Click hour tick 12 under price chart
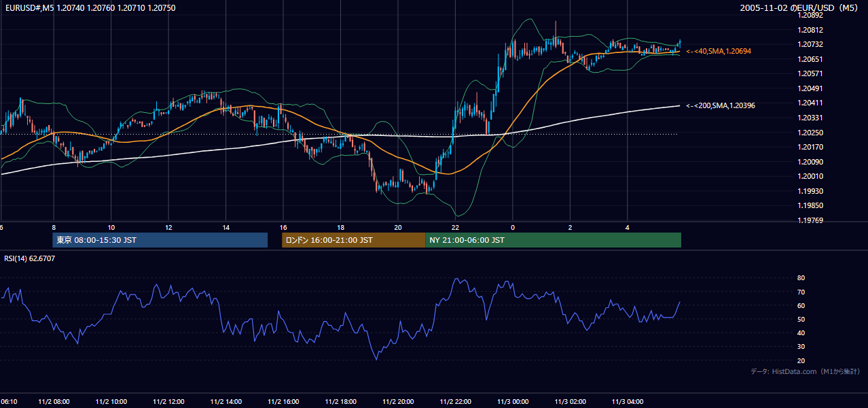The image size is (868, 408). pyautogui.click(x=168, y=227)
